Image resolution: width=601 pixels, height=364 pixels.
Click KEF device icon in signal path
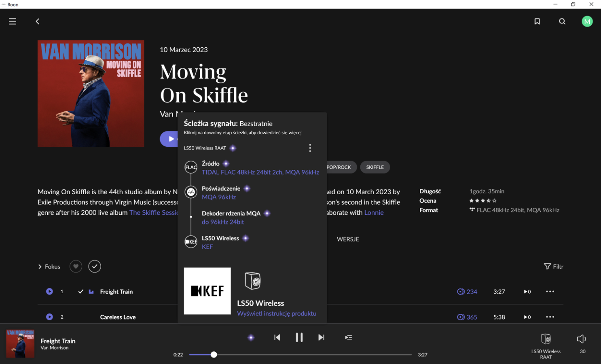[191, 241]
